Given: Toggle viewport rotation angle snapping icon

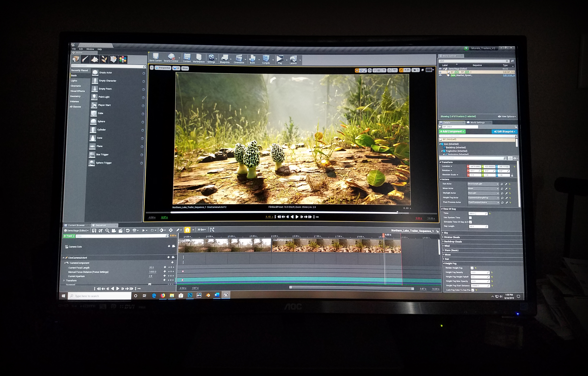Looking at the screenshot, I should point(389,70).
